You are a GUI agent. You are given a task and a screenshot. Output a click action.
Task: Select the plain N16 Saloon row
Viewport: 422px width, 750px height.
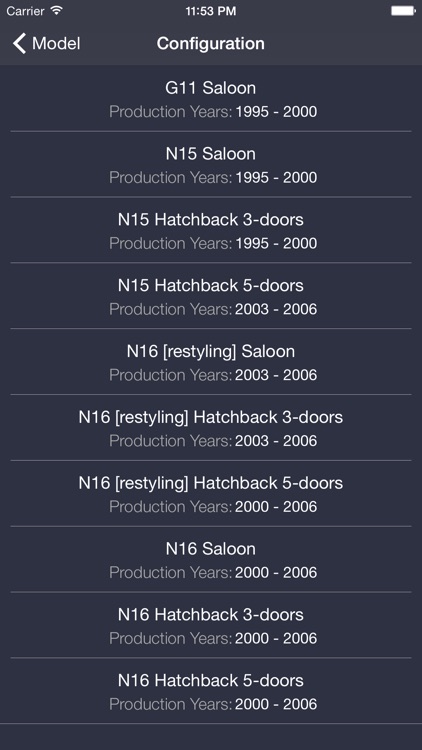[211, 560]
